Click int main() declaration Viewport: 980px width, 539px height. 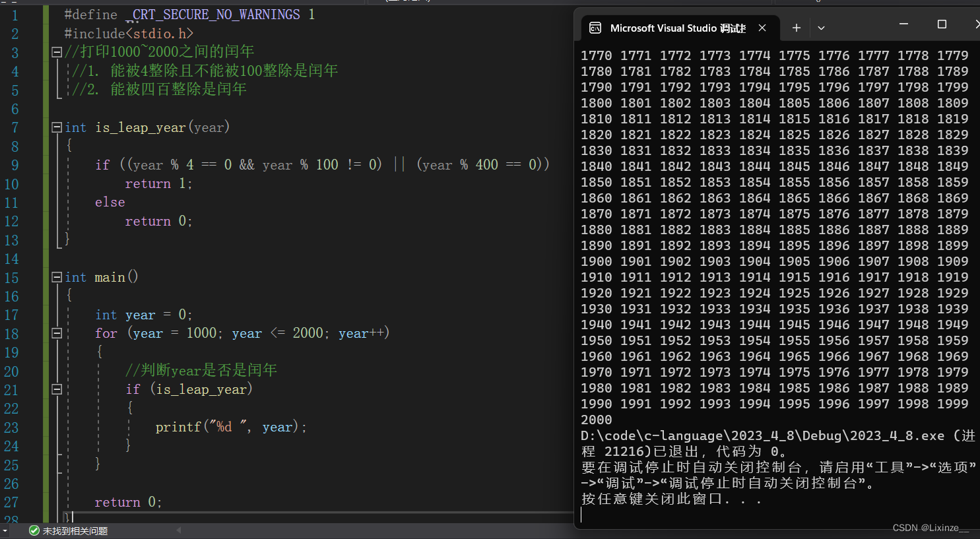[102, 277]
